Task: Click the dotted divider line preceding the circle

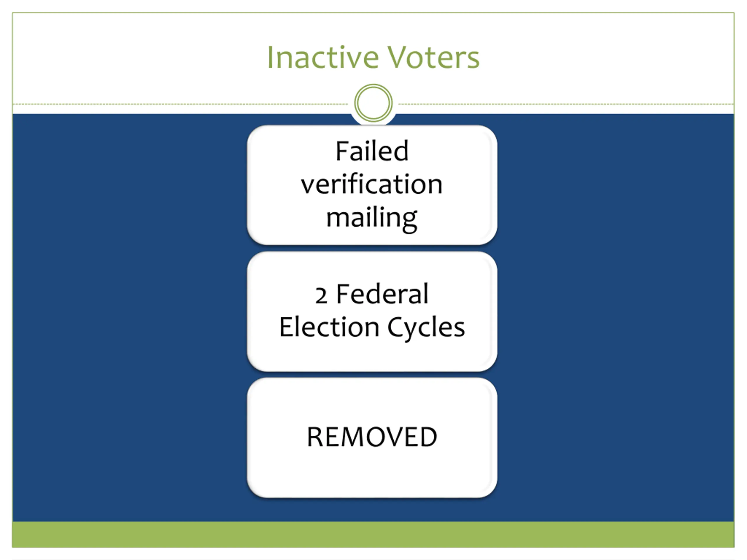Action: click(x=181, y=104)
